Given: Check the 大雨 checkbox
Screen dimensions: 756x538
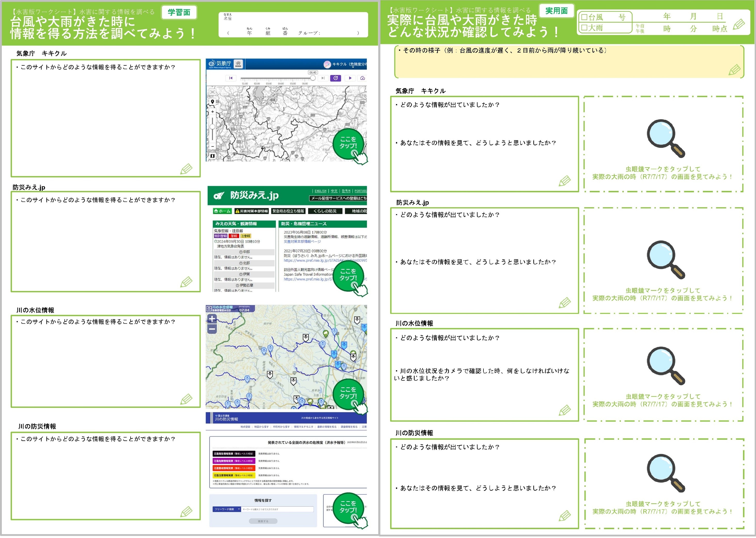Looking at the screenshot, I should 584,28.
